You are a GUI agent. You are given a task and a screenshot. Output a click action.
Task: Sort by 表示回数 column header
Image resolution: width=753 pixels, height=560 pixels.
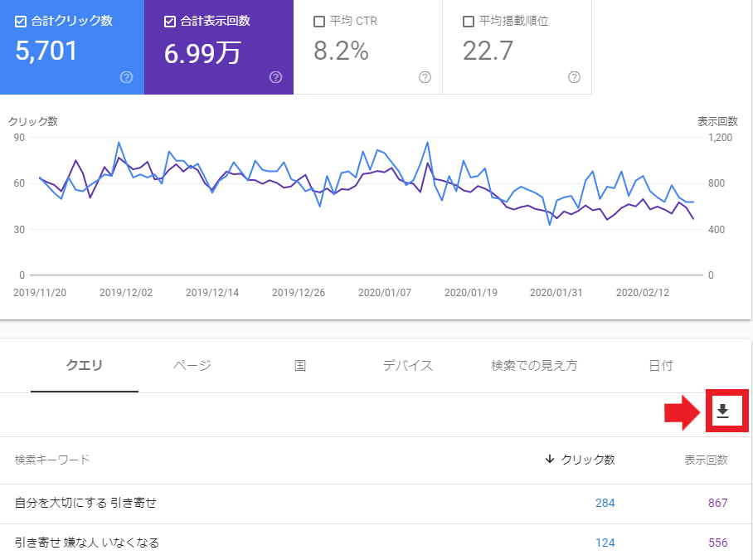tap(706, 460)
